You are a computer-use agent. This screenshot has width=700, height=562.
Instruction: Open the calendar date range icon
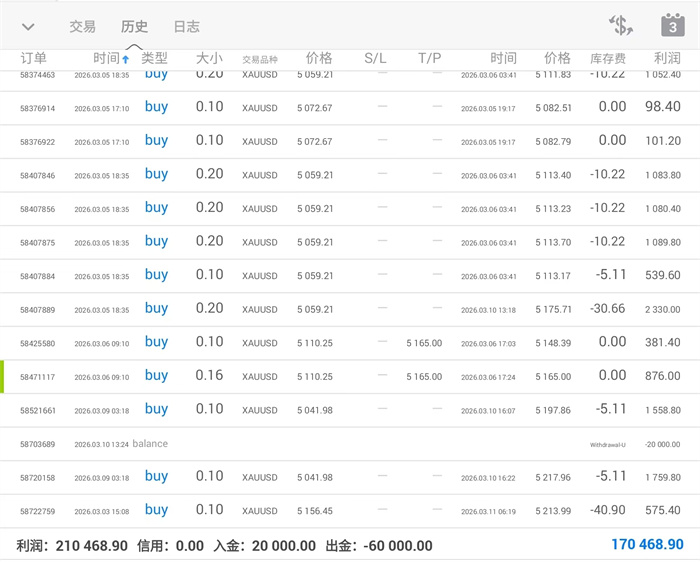click(673, 26)
